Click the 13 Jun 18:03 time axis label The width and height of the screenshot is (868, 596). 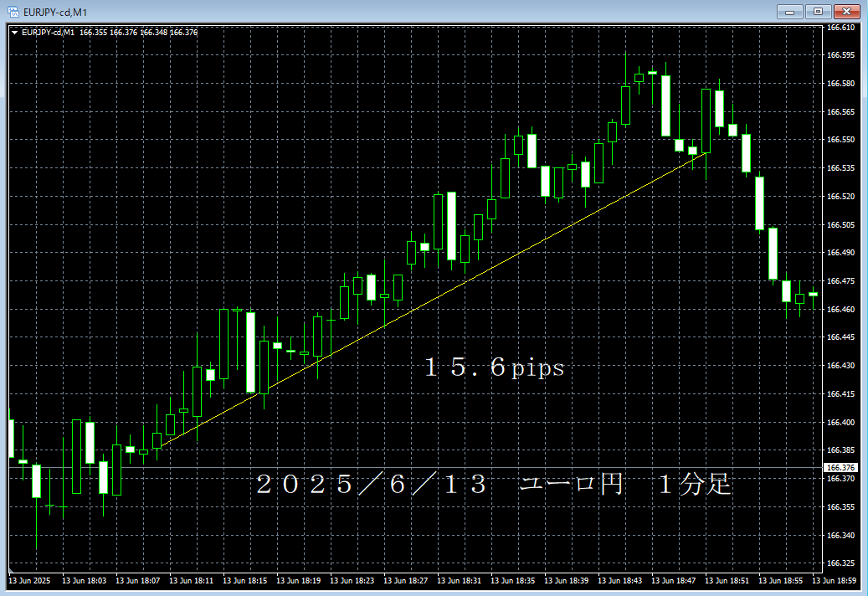(x=85, y=580)
